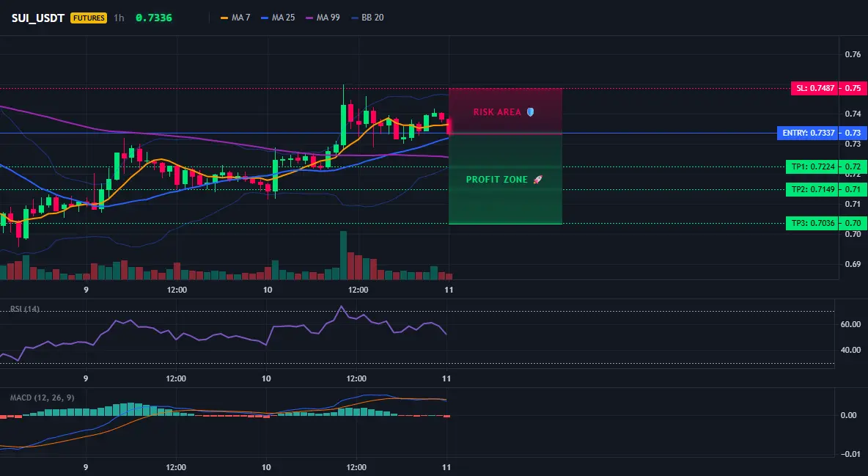Click the current price 0.7336
This screenshot has width=868, height=476.
coord(154,18)
